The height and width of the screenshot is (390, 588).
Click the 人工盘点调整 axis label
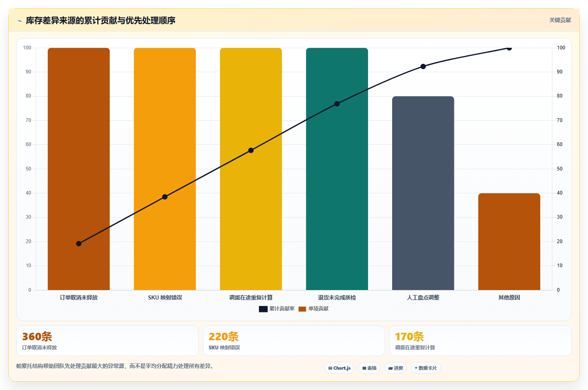[x=423, y=297]
